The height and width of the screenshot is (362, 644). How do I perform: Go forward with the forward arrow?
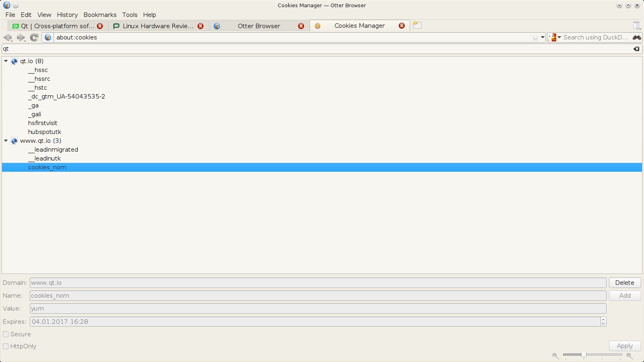coord(21,37)
